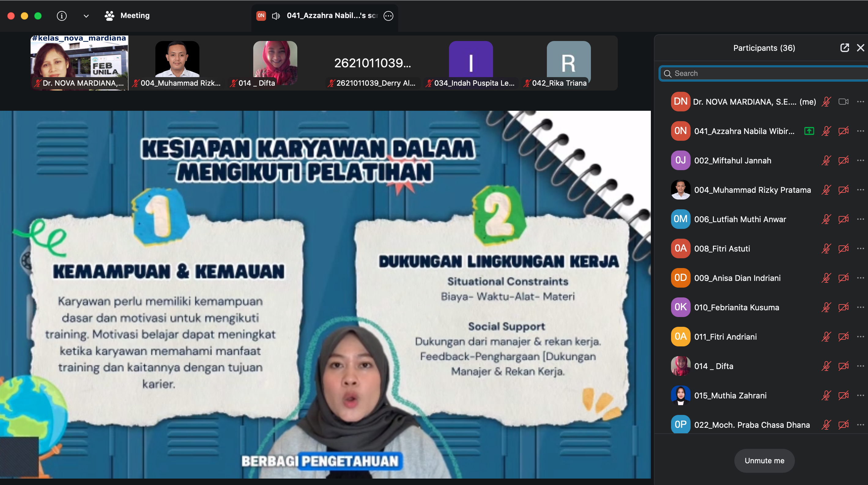This screenshot has width=868, height=485.
Task: Click the video-off icon for 041_Azzahra Nabila
Action: (844, 131)
